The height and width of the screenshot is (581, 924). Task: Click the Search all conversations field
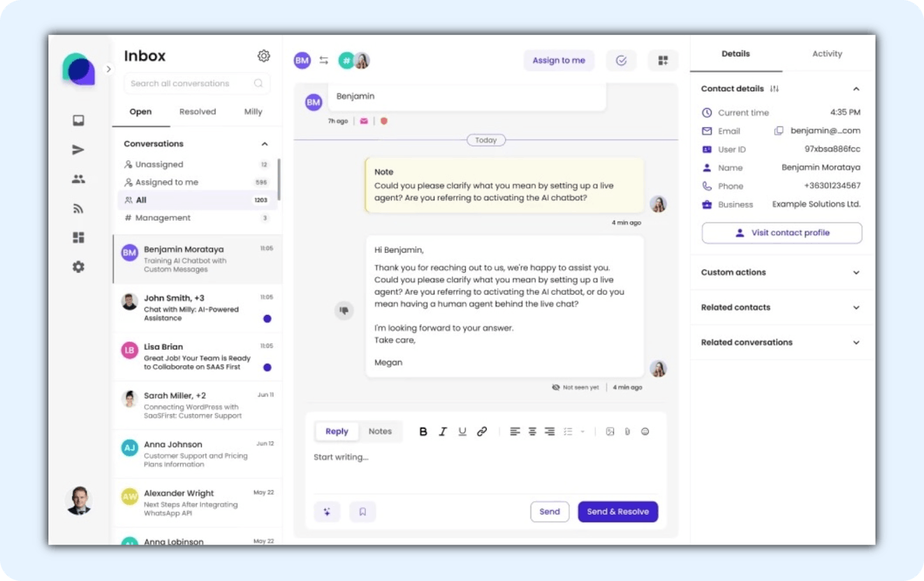pyautogui.click(x=189, y=83)
